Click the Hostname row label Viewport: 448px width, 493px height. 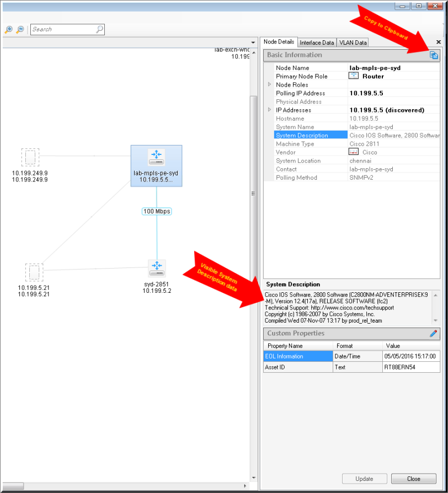[x=290, y=119]
